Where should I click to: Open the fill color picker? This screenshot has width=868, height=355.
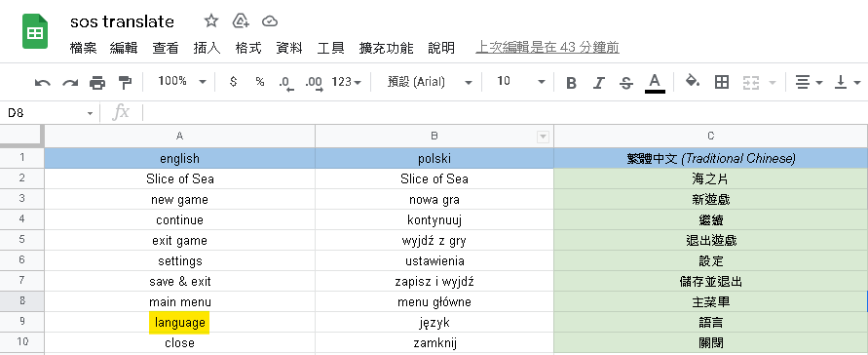pos(692,82)
